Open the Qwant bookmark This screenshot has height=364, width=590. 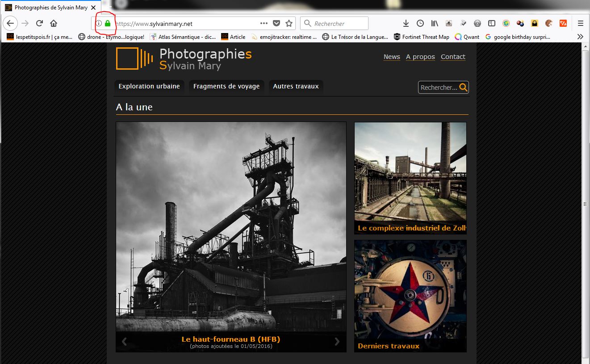point(467,37)
